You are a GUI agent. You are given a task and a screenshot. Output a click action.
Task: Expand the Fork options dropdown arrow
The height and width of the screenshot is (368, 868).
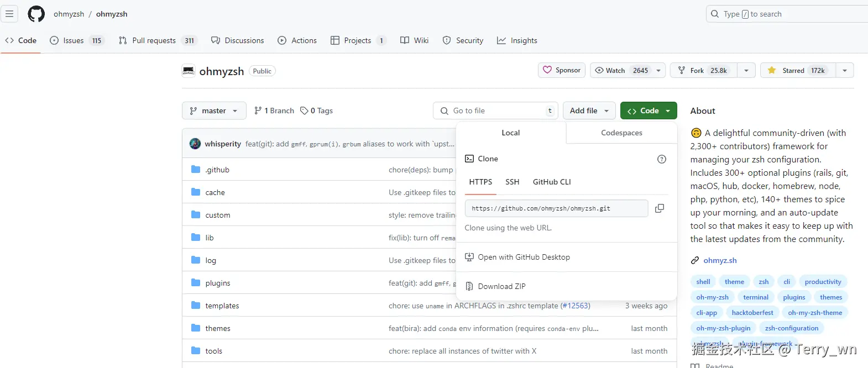point(746,70)
